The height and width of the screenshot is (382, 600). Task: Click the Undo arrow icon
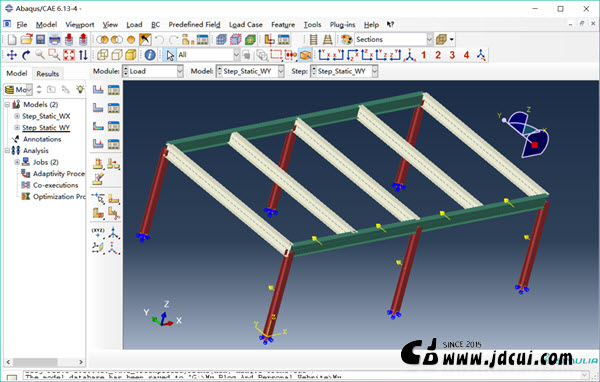tap(160, 39)
